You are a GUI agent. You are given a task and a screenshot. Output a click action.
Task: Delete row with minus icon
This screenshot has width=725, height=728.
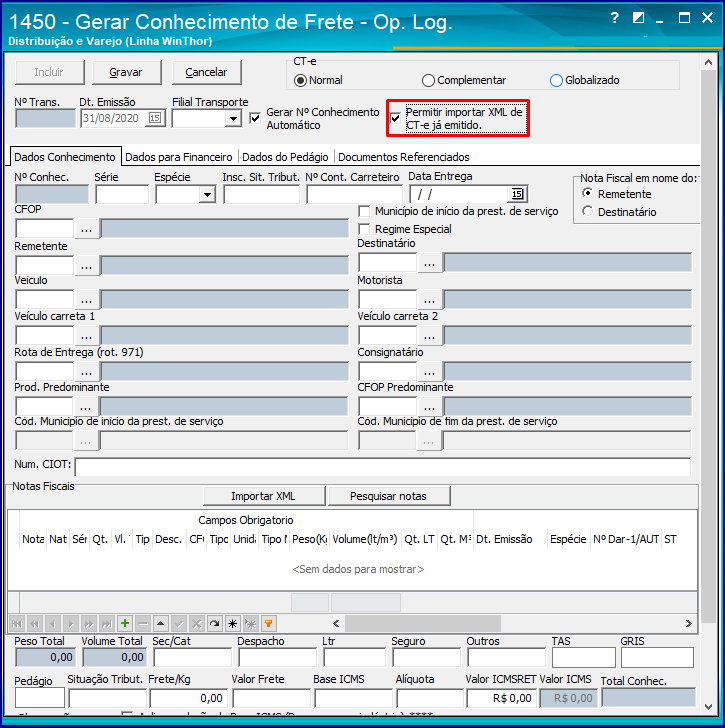pyautogui.click(x=143, y=624)
